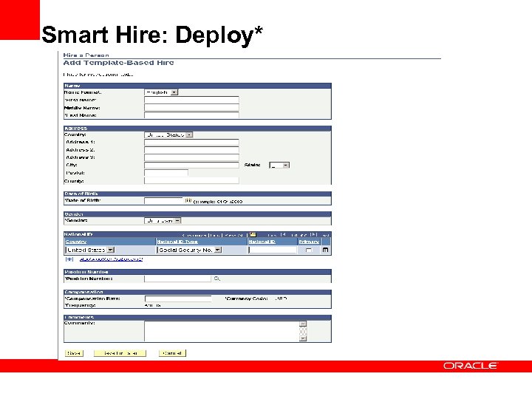Delete the National ID row with trash icon
Viewport: 532px width, 399px height.
point(325,250)
